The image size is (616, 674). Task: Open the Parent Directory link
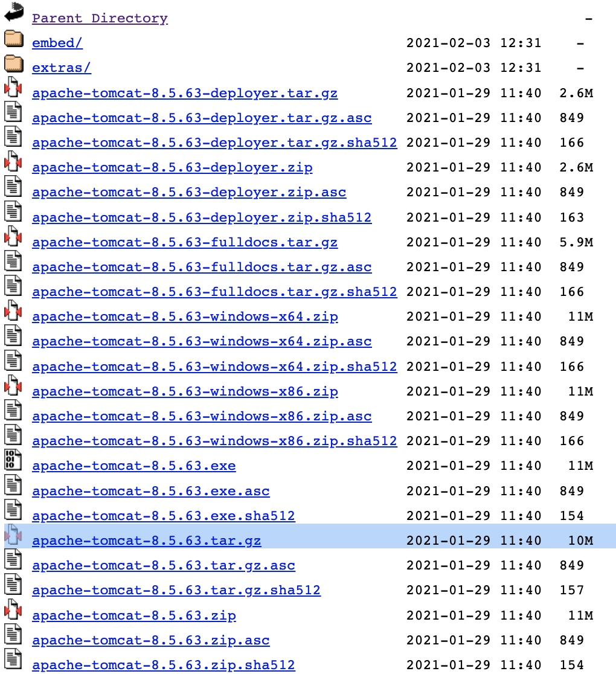coord(100,19)
